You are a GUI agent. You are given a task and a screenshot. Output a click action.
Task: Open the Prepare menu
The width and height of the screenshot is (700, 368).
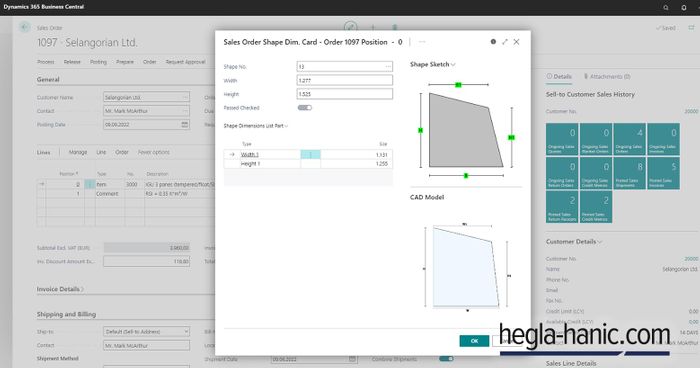click(x=125, y=62)
